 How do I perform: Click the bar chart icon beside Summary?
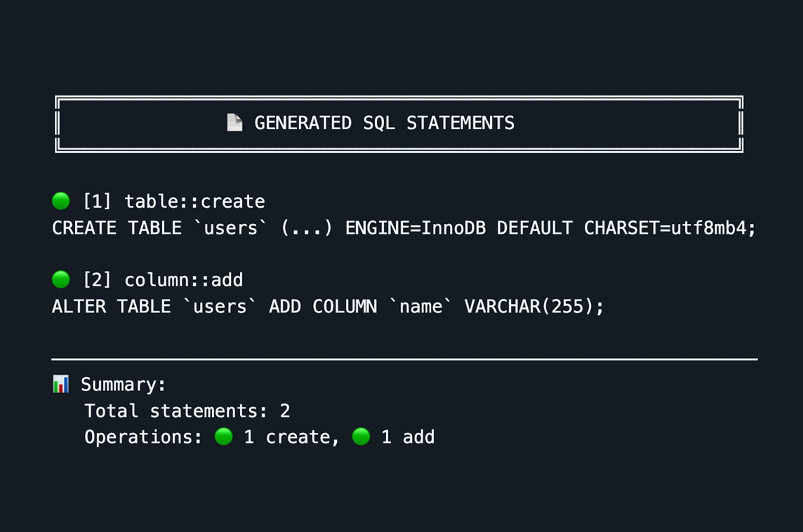click(61, 384)
